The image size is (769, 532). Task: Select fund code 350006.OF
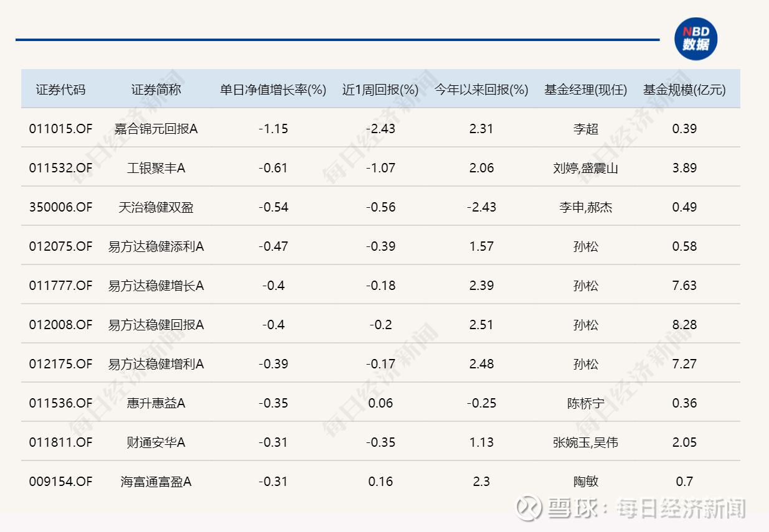tap(60, 207)
